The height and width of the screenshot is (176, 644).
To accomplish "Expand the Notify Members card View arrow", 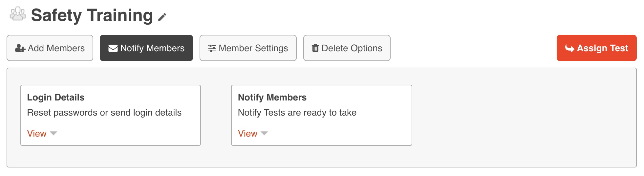I will (264, 133).
